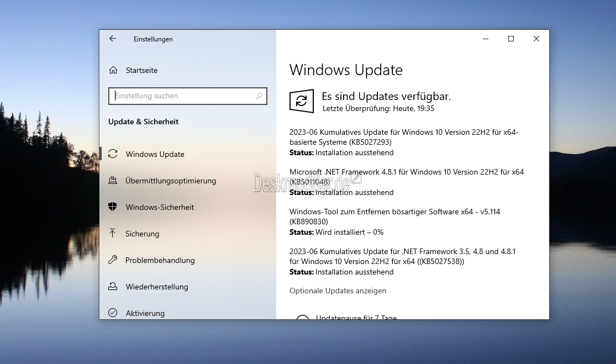Screen dimensions: 616x364
Task: Select the Windows Update sync icon in sidebar
Action: tap(113, 154)
